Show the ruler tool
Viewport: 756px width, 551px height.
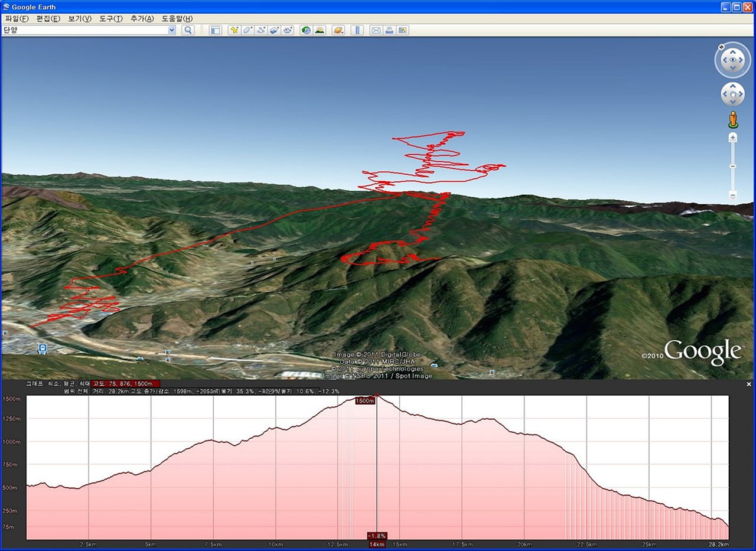coord(357,30)
